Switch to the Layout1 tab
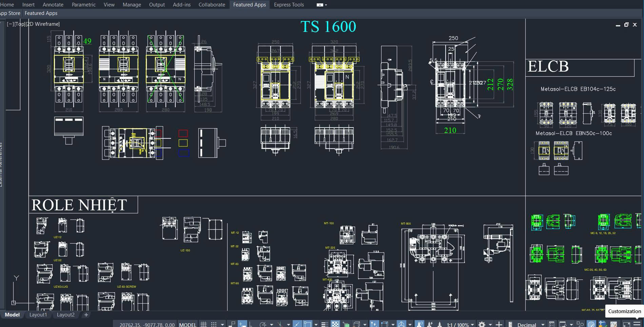Screen dimensions: 644x327 click(x=38, y=315)
